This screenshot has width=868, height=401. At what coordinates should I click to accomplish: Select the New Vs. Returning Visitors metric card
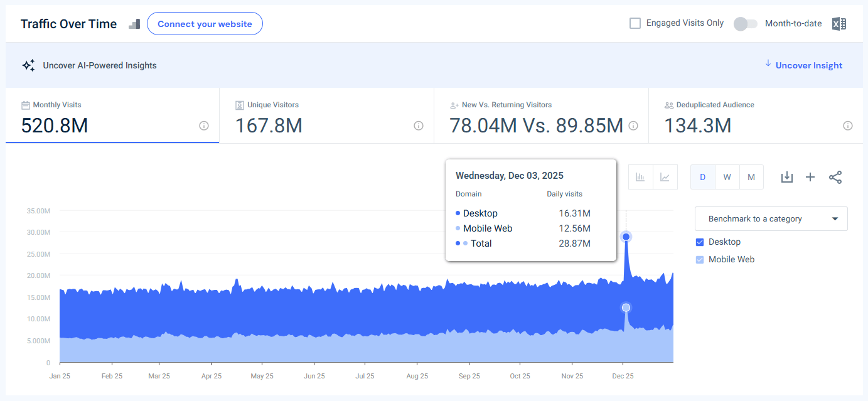pyautogui.click(x=540, y=115)
